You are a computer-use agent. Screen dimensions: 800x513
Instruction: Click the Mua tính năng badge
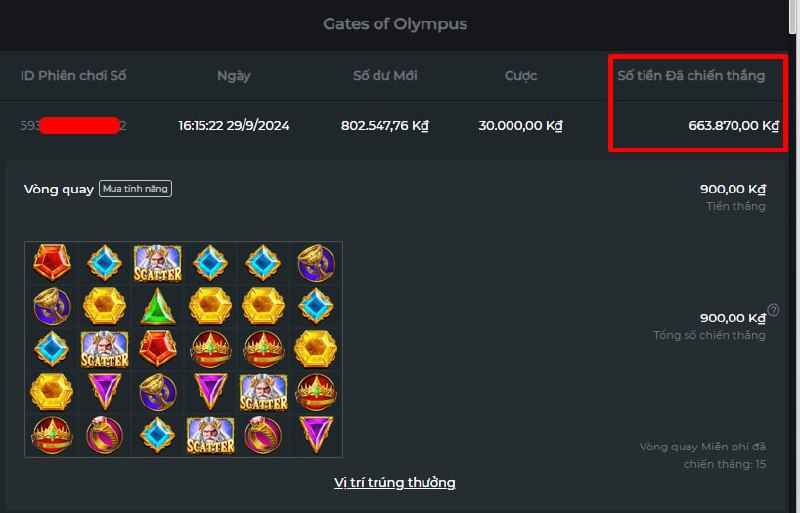[135, 189]
